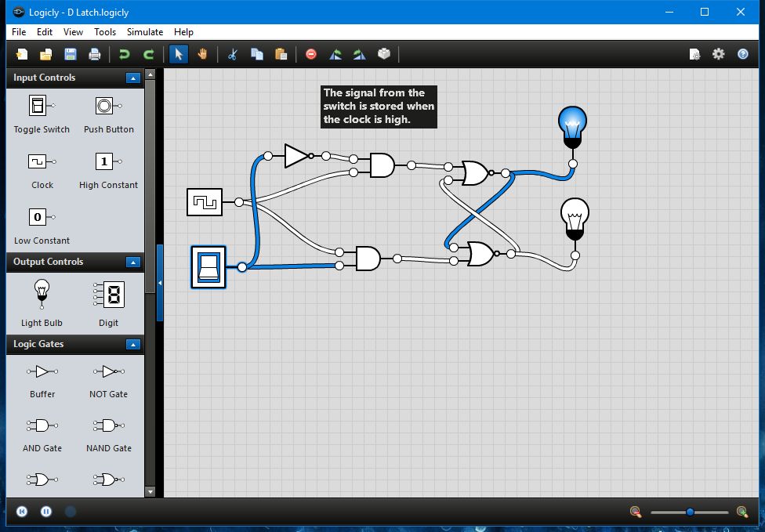Click the lower AND gate on the canvas
This screenshot has width=765, height=532.
(368, 259)
